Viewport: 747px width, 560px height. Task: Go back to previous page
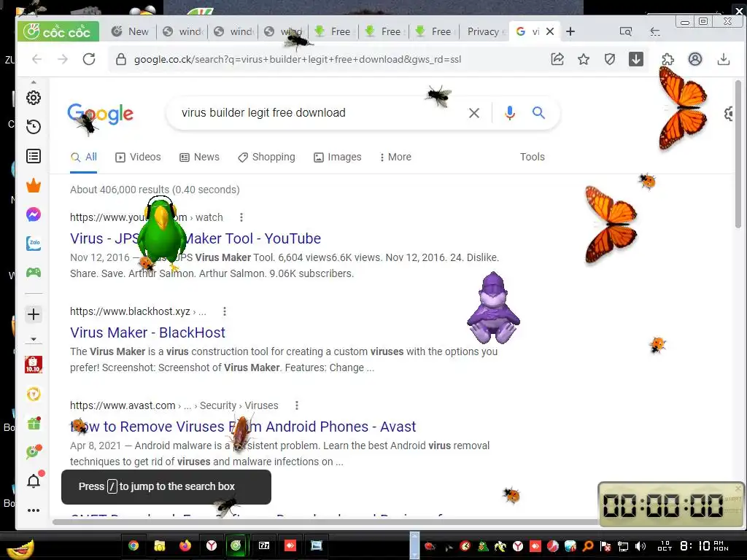click(36, 59)
